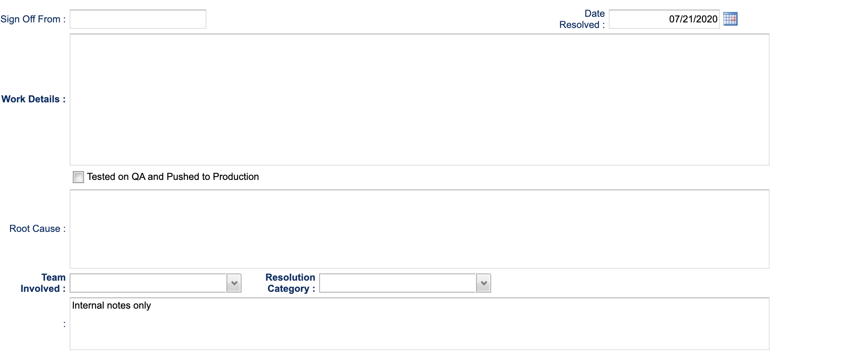This screenshot has width=868, height=355.
Task: Focus the Sign Off From input
Action: coord(138,19)
